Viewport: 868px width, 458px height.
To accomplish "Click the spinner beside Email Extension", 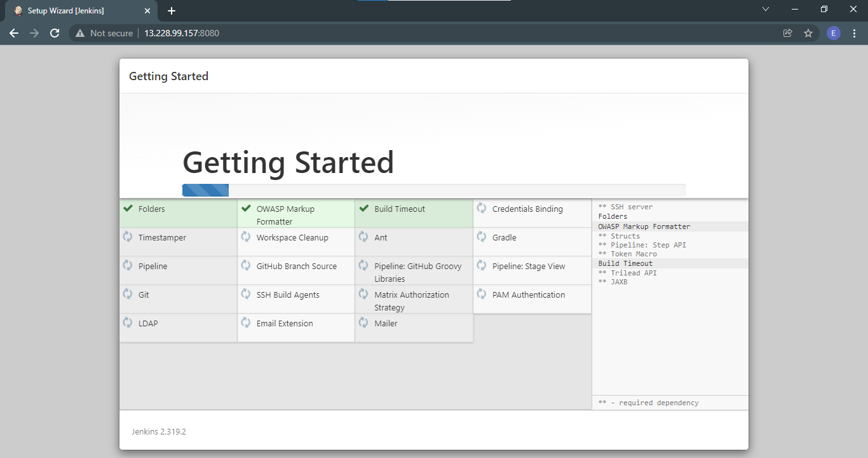I will click(246, 323).
